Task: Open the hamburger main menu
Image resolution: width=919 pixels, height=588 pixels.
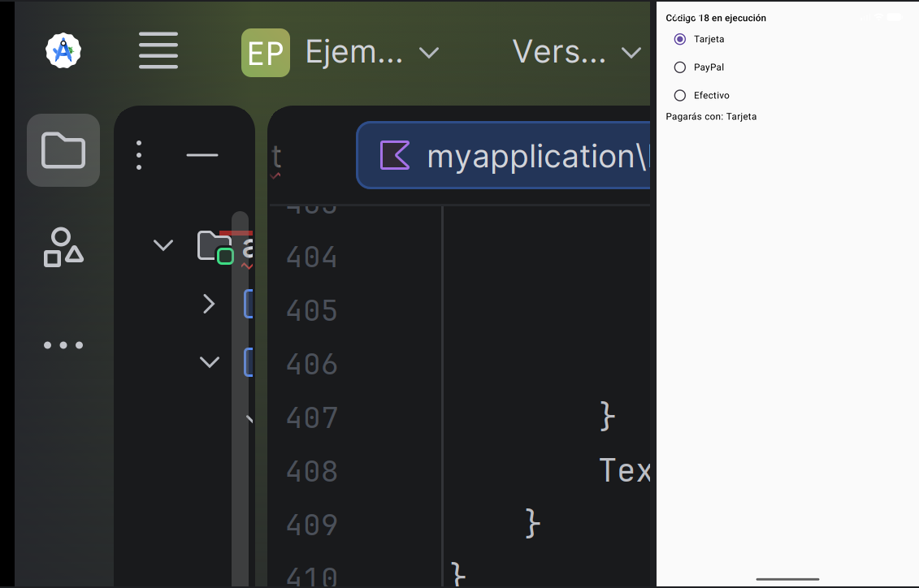Action: click(158, 50)
